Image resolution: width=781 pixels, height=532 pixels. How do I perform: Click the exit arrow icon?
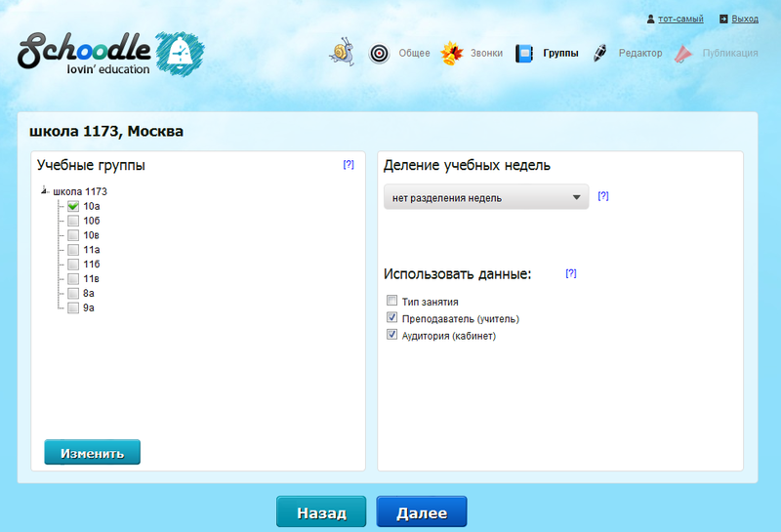(x=723, y=19)
